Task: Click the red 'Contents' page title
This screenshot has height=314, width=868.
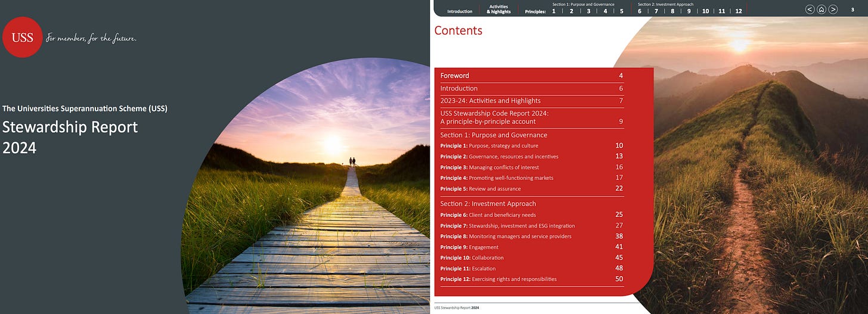Action: (458, 30)
